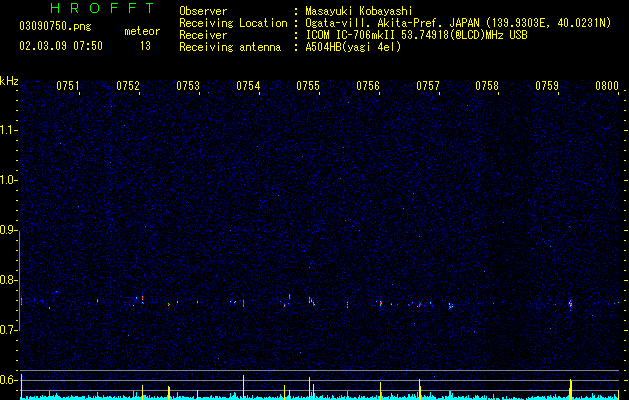Viewport: 629px width, 400px height.
Task: Click the 0752 time marker
Action: 128,86
